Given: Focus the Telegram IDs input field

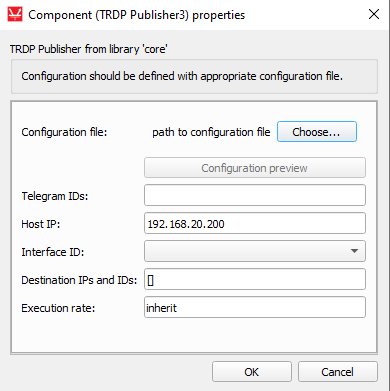Looking at the screenshot, I should (255, 195).
